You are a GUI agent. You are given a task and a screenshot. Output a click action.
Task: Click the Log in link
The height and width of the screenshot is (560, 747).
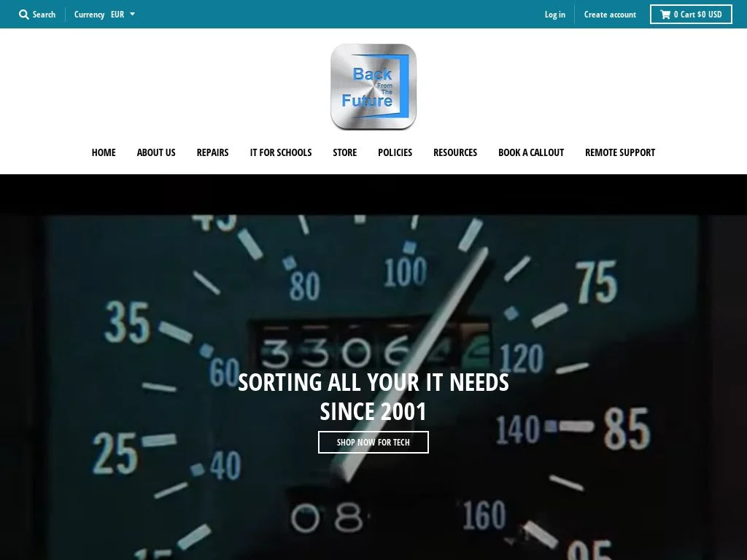pyautogui.click(x=555, y=15)
